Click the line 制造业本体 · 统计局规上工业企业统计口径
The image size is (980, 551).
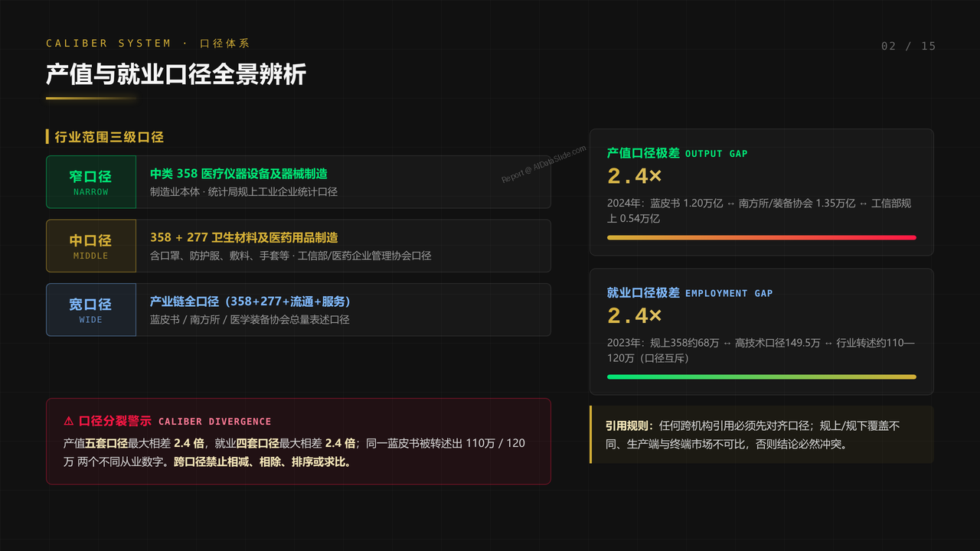[243, 191]
